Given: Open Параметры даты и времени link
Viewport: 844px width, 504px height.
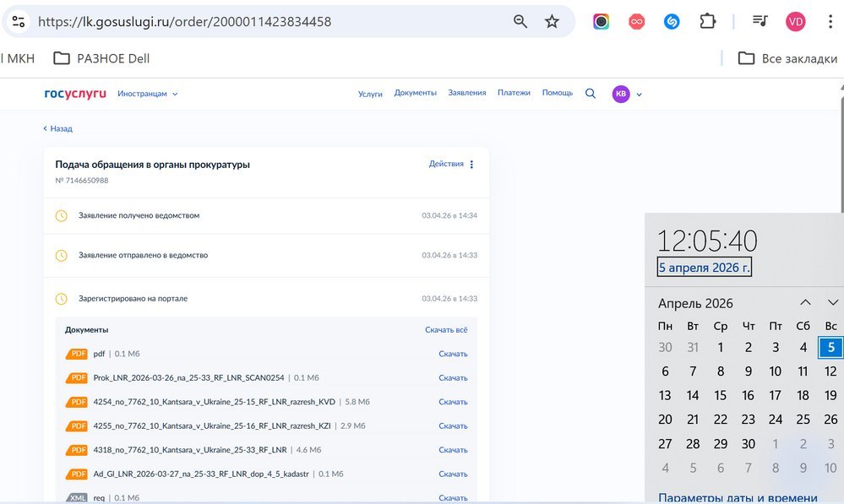Looking at the screenshot, I should 738,497.
